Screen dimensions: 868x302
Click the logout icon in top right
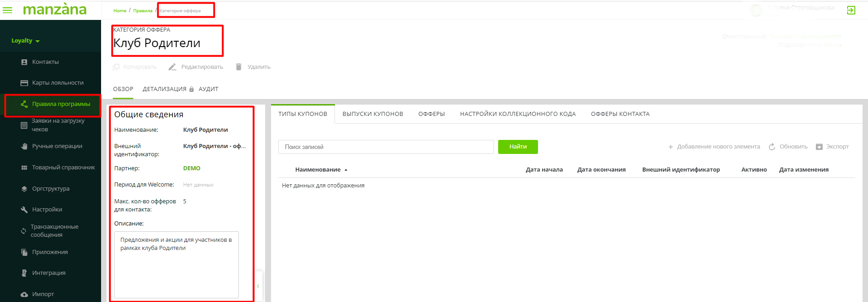point(851,10)
